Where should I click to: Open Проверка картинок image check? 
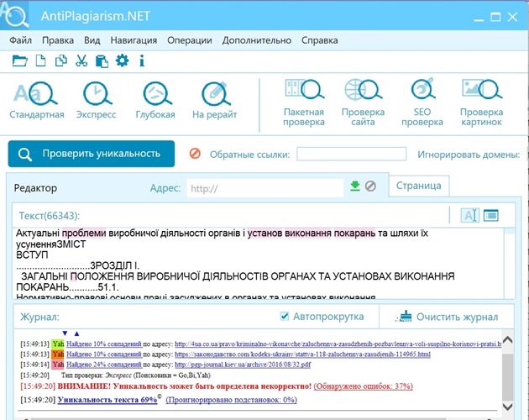pos(481,103)
